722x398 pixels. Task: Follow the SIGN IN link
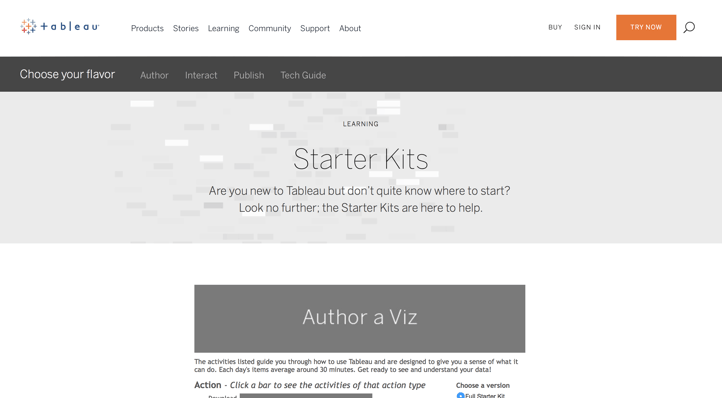pos(587,27)
